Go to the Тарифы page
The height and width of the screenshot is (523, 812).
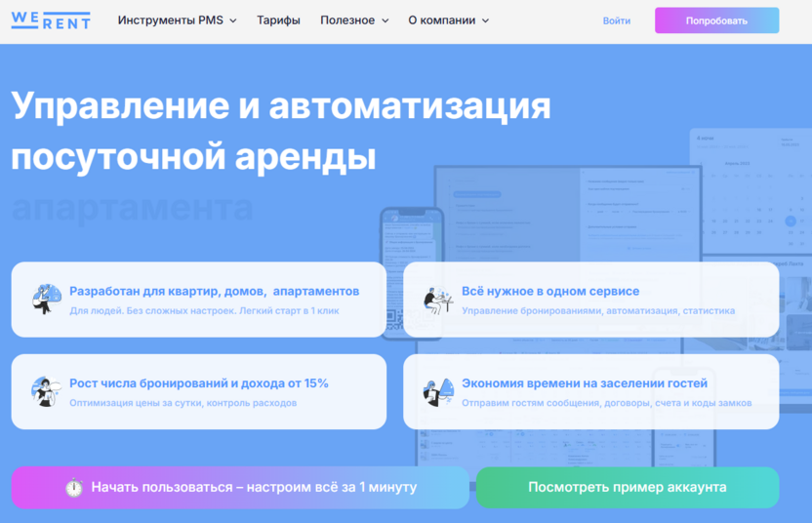(x=278, y=20)
